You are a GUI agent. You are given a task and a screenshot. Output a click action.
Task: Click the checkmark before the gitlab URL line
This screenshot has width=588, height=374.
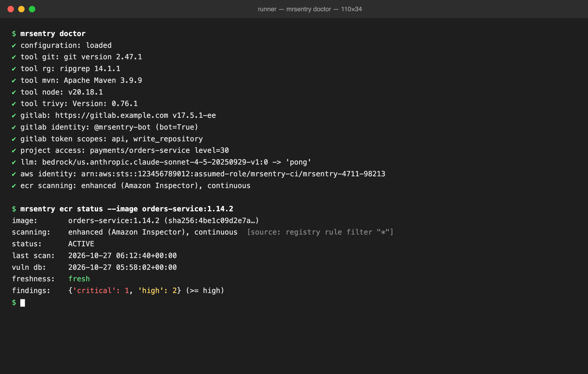point(14,116)
